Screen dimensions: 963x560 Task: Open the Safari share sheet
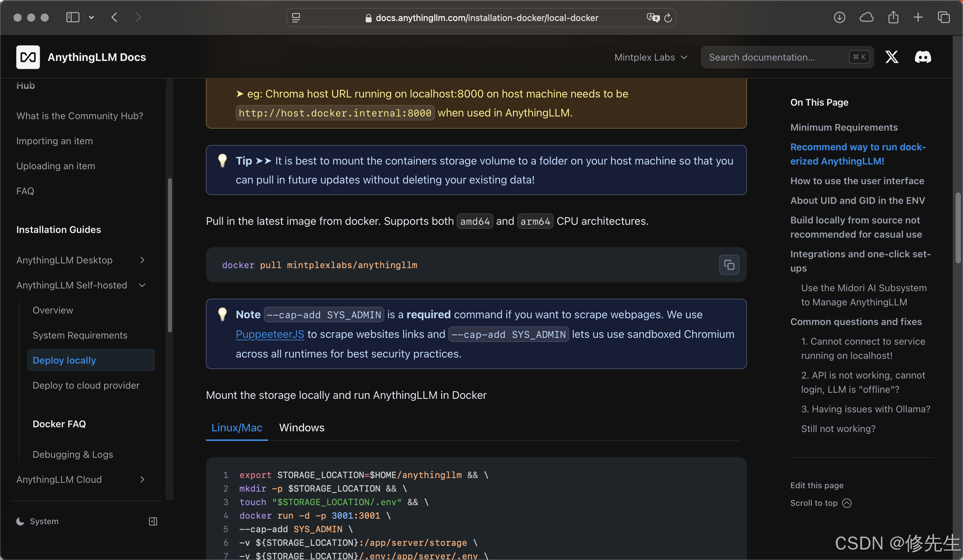pyautogui.click(x=893, y=17)
